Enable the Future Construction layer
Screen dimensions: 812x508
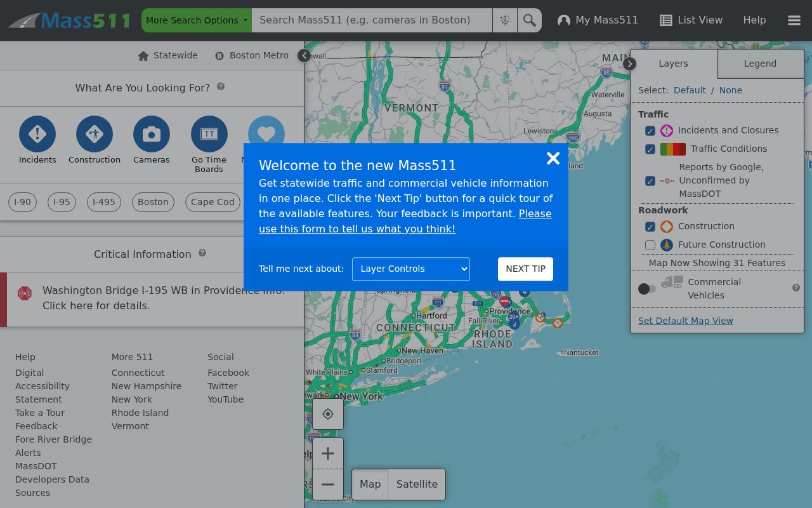click(650, 245)
